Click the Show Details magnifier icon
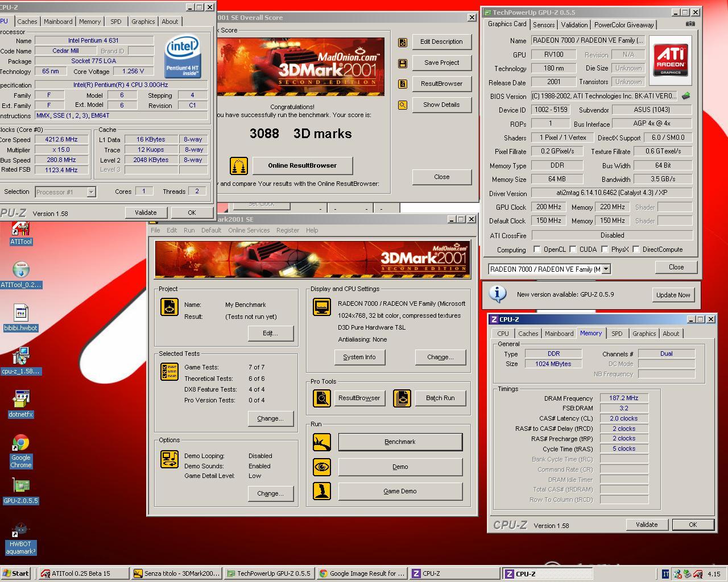This screenshot has height=582, width=728. pos(403,105)
